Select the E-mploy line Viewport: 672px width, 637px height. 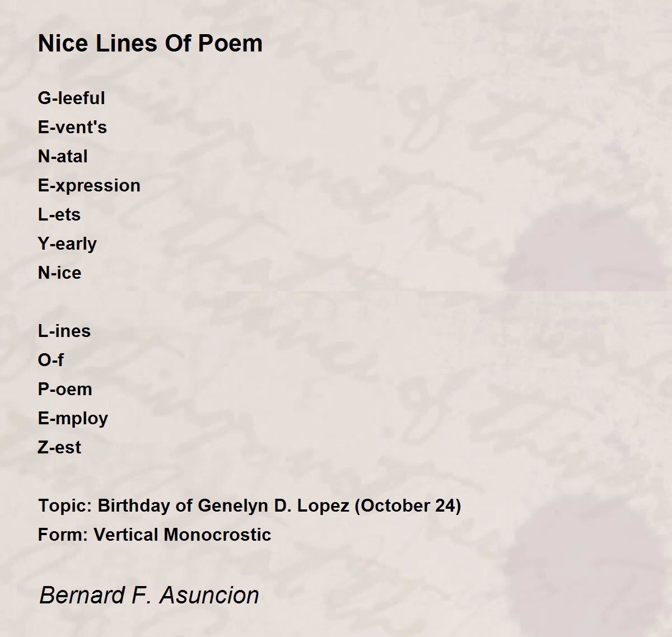pos(73,418)
